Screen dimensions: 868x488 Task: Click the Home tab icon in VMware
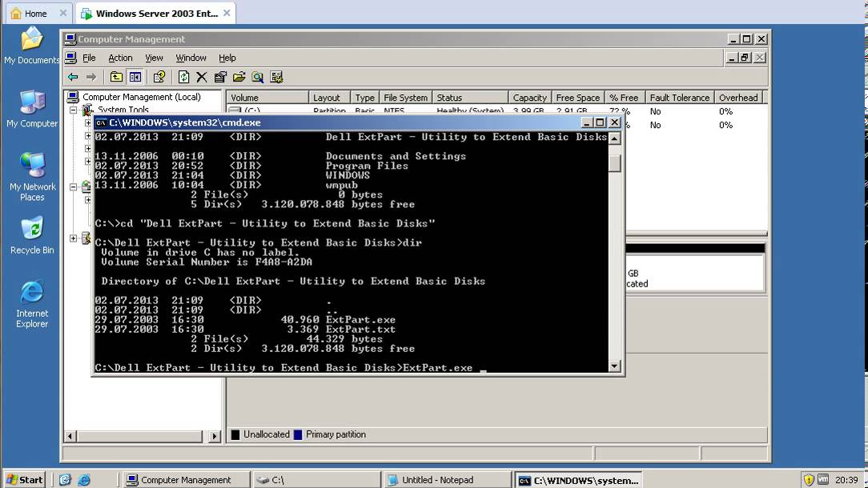click(x=16, y=14)
